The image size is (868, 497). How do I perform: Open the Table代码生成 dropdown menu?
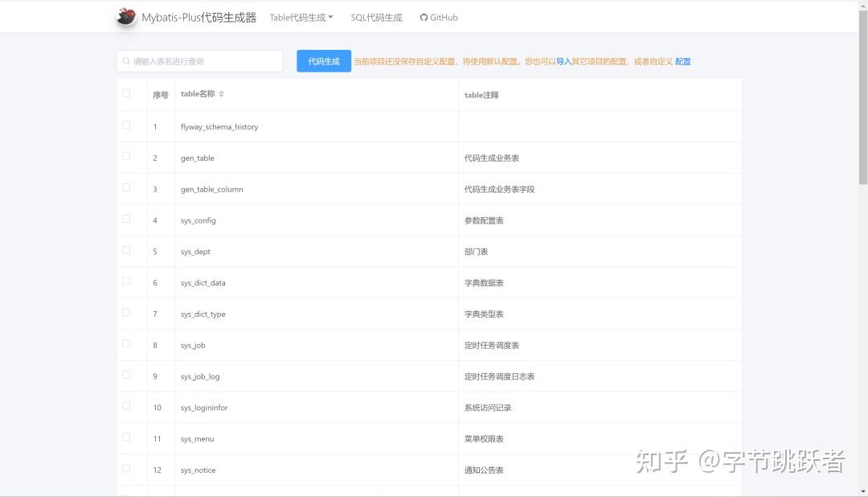[x=301, y=16]
